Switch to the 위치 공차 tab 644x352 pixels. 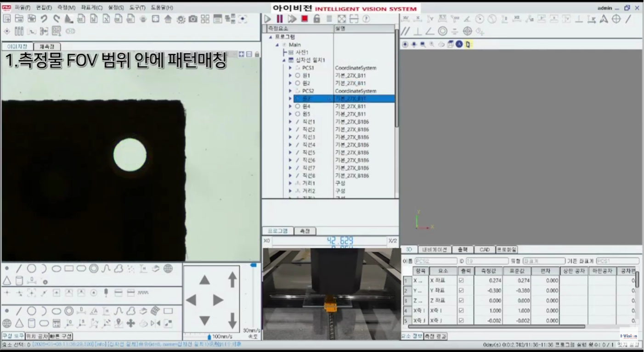37,336
